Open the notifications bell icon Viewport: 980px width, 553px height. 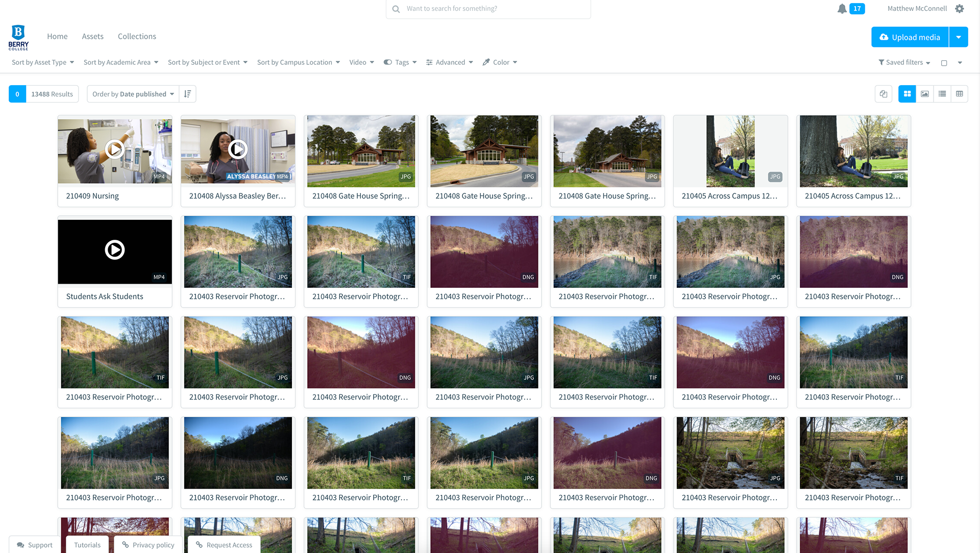coord(842,9)
